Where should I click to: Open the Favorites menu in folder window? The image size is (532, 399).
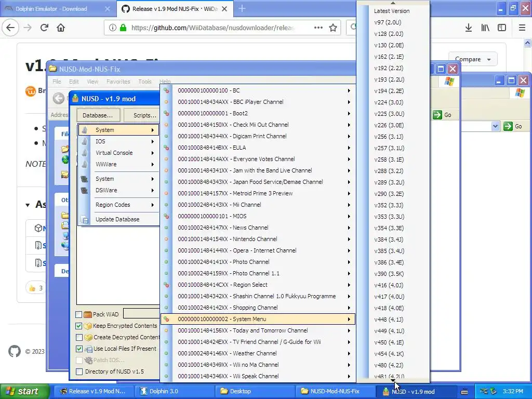[118, 82]
